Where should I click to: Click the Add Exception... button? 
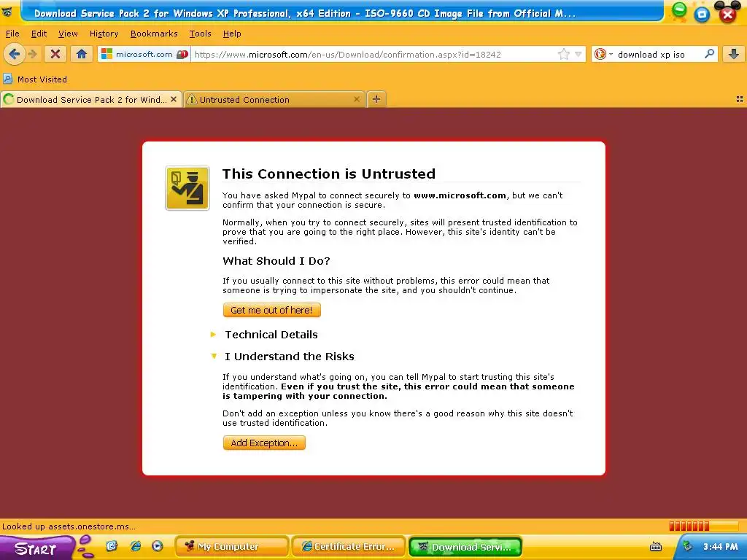click(x=264, y=443)
